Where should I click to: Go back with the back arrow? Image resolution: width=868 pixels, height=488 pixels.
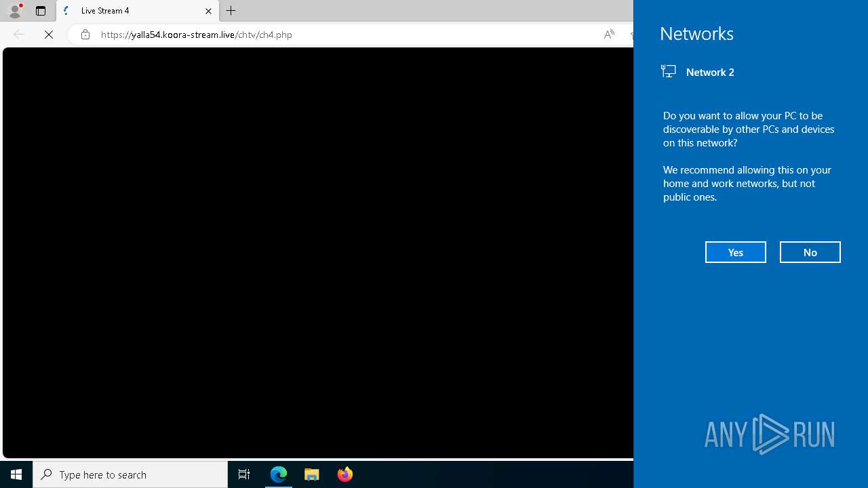(19, 35)
